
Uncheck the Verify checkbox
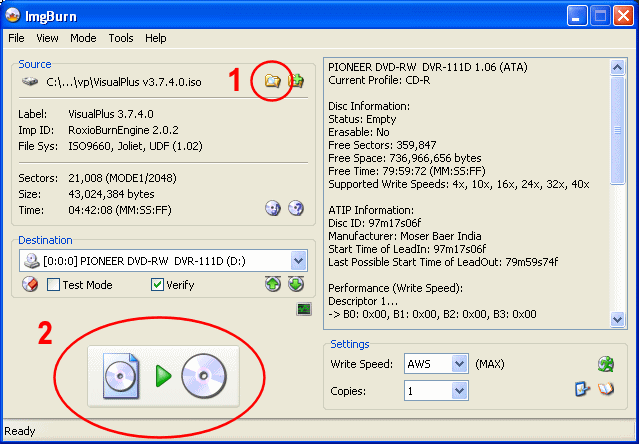pos(157,284)
